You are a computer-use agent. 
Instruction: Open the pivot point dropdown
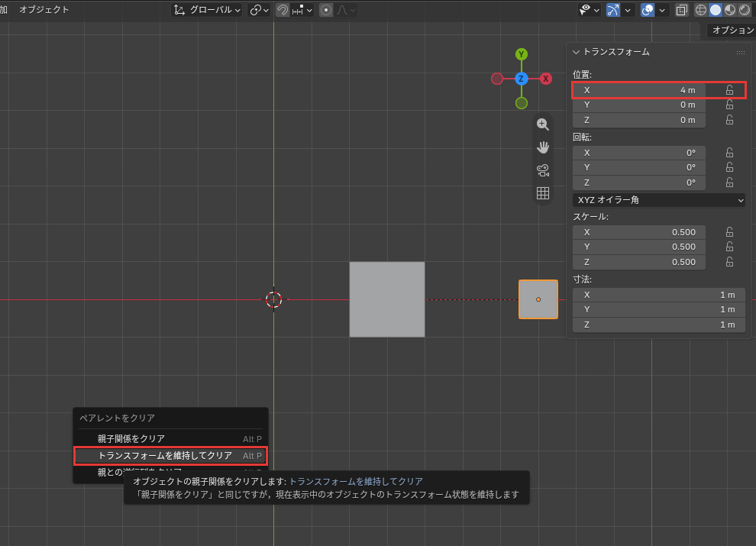coord(259,10)
